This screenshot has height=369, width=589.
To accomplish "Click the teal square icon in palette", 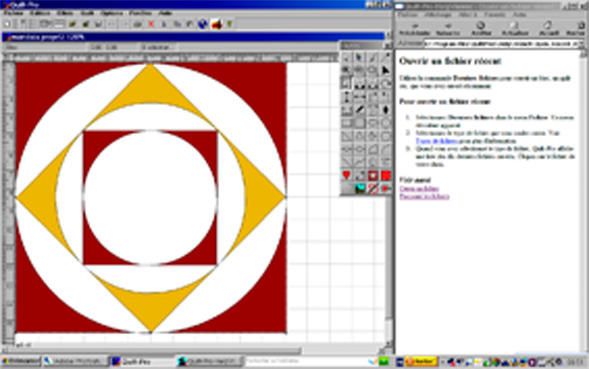I will point(360,188).
